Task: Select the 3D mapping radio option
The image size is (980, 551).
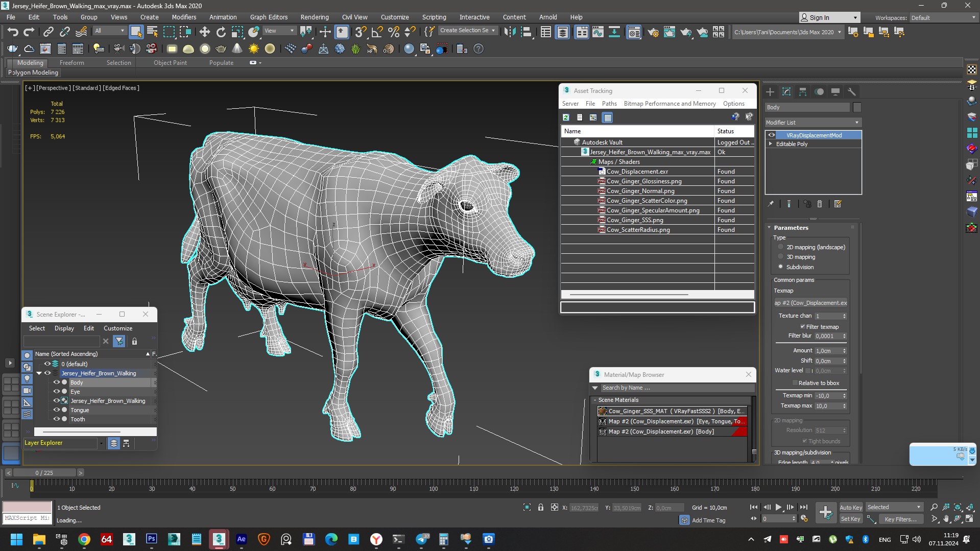Action: 780,257
